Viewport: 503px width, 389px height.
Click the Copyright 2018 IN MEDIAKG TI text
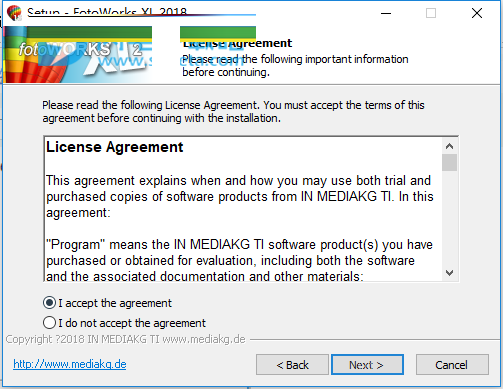pyautogui.click(x=125, y=339)
